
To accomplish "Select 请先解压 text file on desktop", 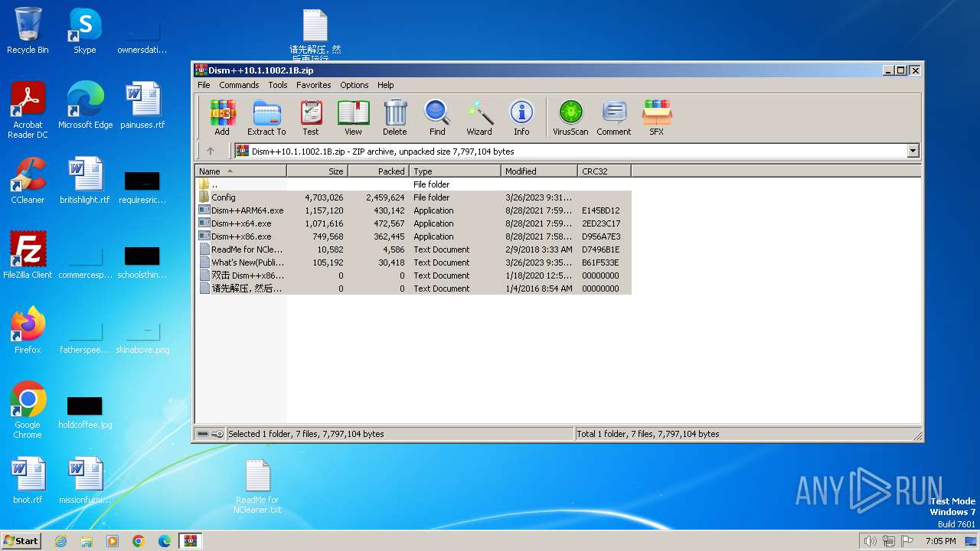I will (315, 35).
